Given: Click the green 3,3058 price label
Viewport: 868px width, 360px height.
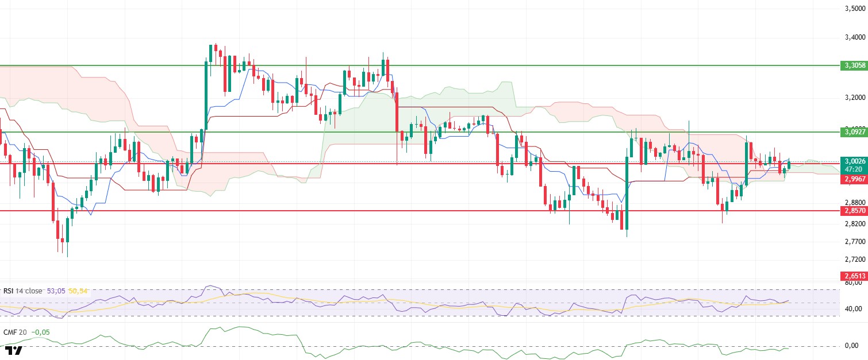Looking at the screenshot, I should click(854, 65).
